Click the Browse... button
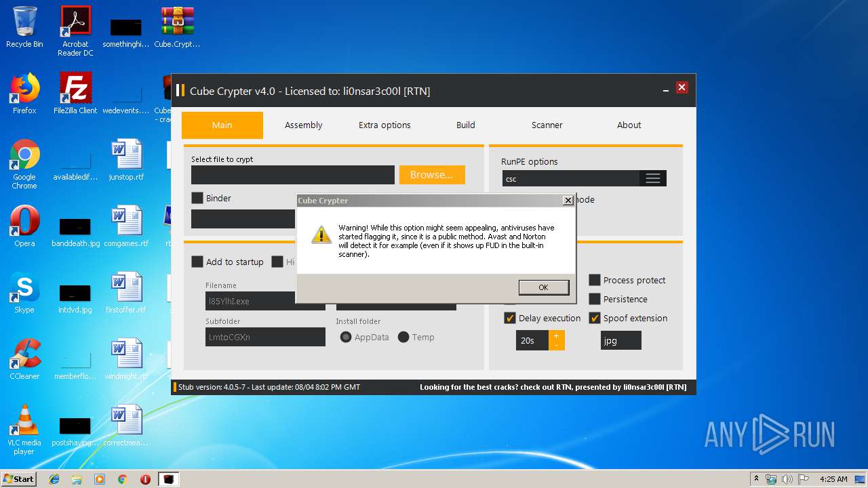Screen dimensions: 868x488 point(432,175)
